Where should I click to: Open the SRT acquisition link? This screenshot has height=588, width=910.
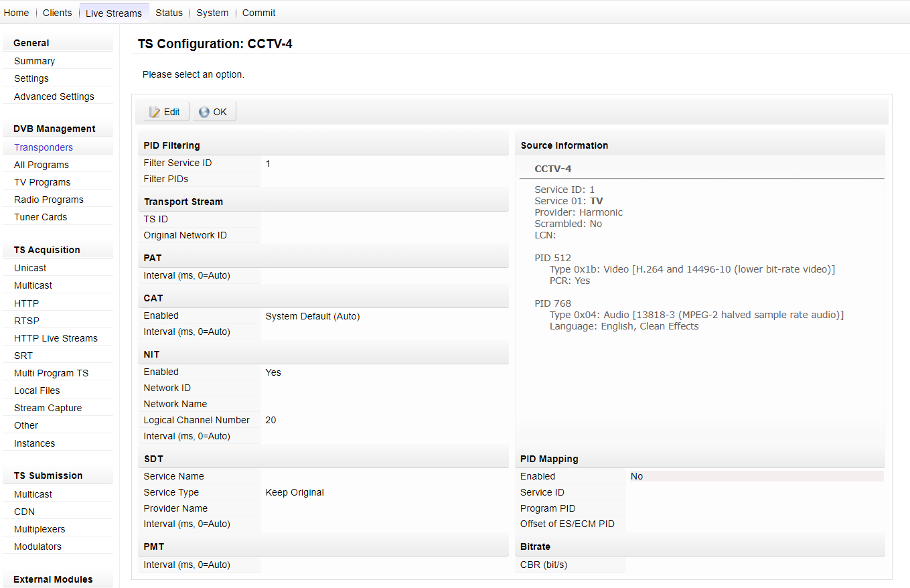23,356
